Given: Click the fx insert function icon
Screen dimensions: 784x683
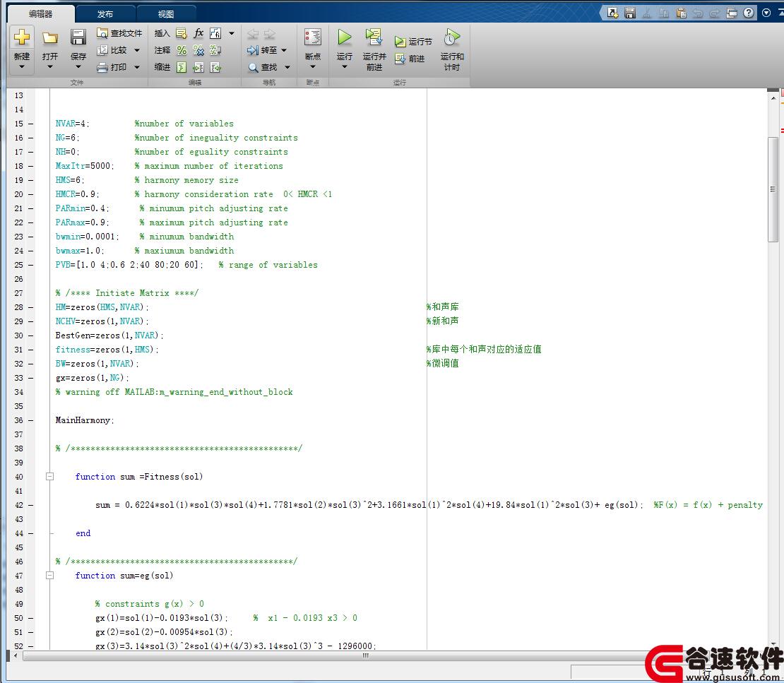Looking at the screenshot, I should [x=198, y=33].
